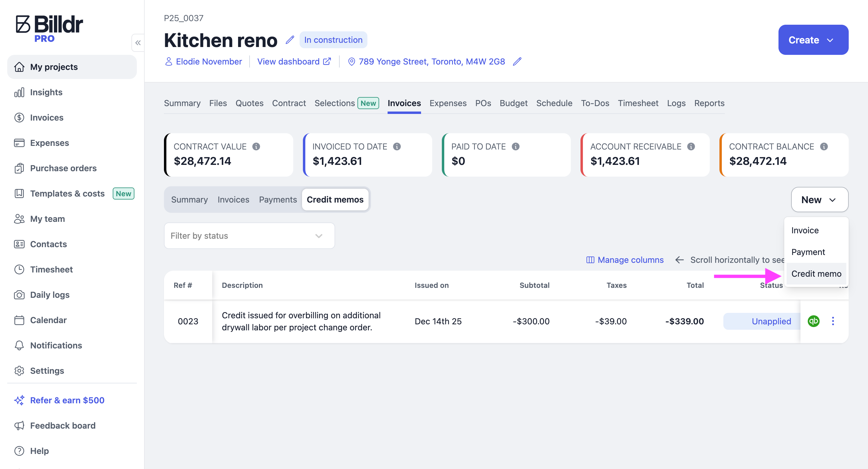Viewport: 868px width, 469px height.
Task: Toggle the New dropdown button
Action: (x=819, y=200)
